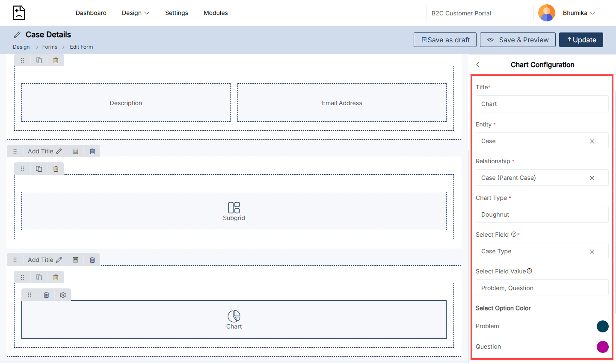Viewport: 616px width, 364px height.
Task: Click the Save as draft button
Action: pyautogui.click(x=445, y=40)
